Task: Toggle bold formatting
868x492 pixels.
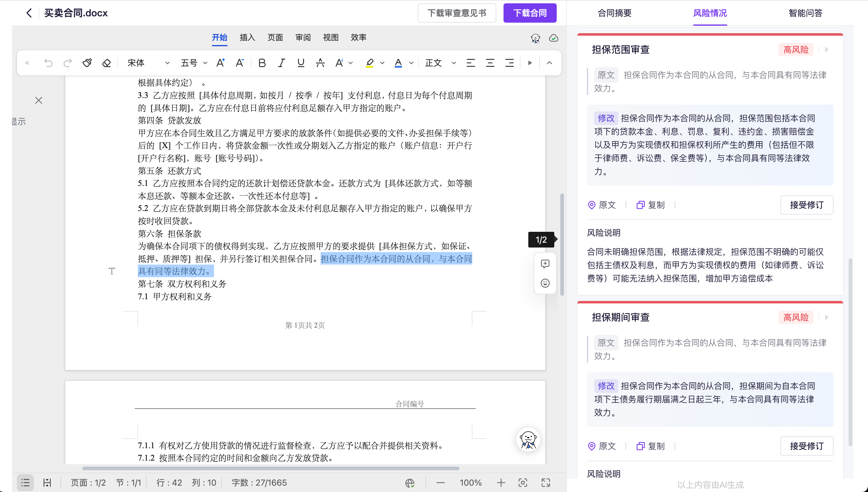Action: click(262, 63)
